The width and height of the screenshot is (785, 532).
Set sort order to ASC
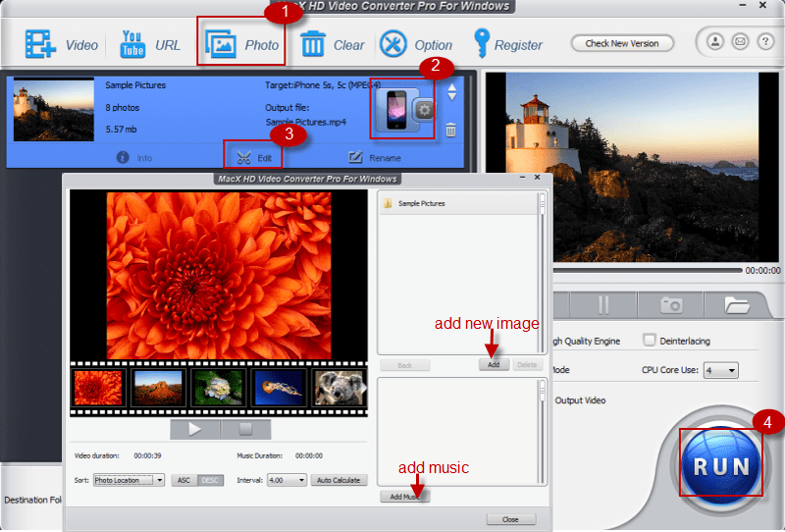[x=183, y=480]
